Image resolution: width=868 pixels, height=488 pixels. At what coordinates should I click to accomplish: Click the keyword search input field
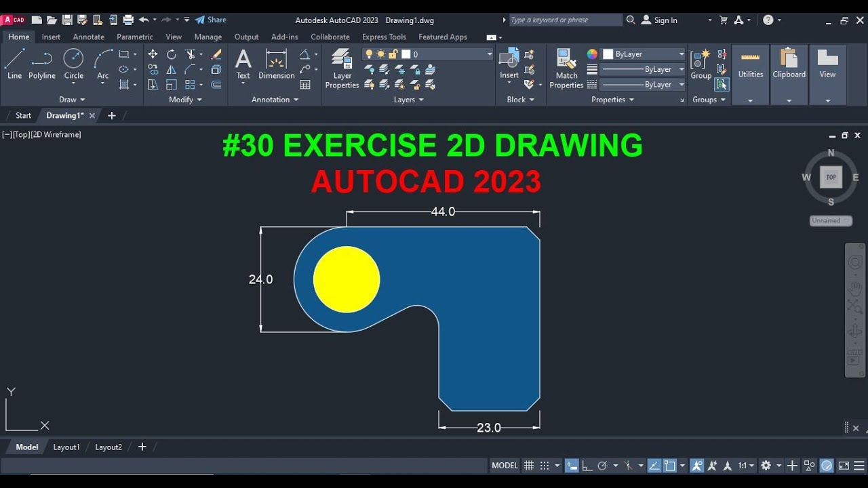point(565,20)
